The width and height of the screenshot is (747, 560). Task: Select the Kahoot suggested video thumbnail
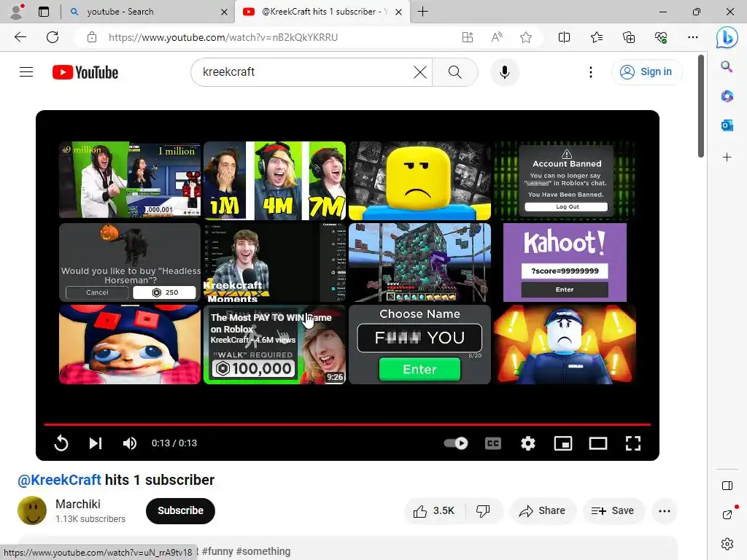click(x=565, y=262)
